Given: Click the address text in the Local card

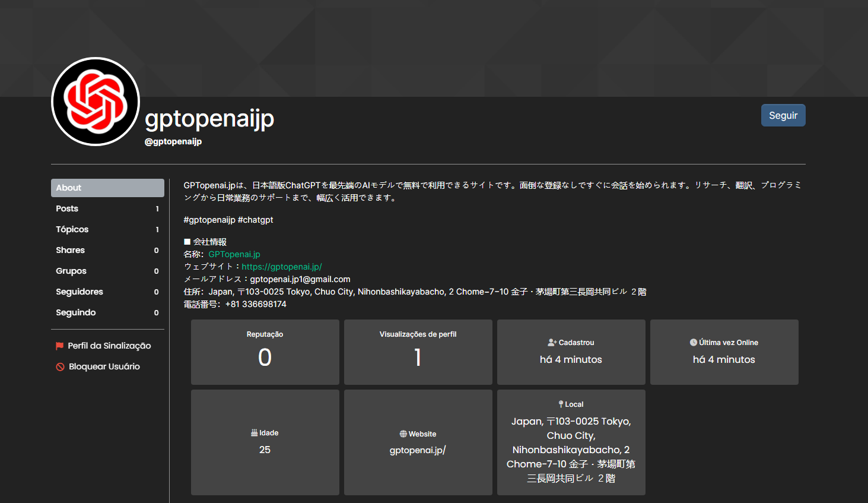Looking at the screenshot, I should 571,450.
